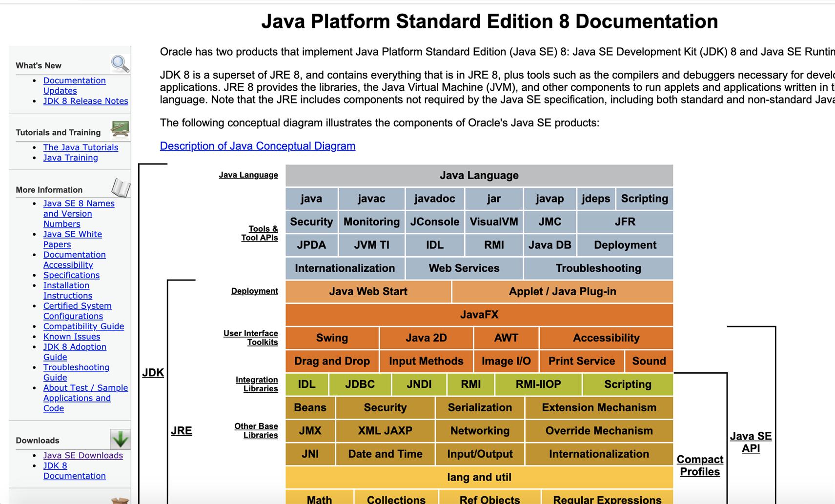The width and height of the screenshot is (835, 504).
Task: Open the Compatibility Guide link
Action: pos(83,326)
